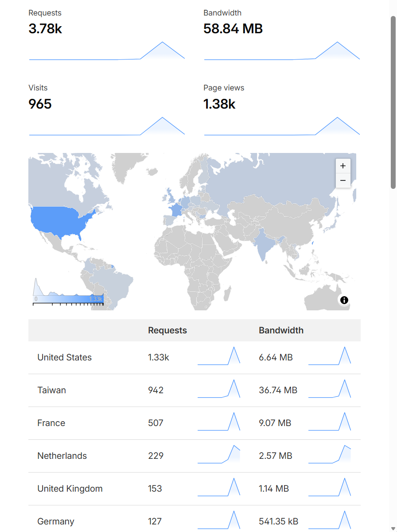Click the France bandwidth sparkline
Image resolution: width=397 pixels, height=532 pixels.
(x=330, y=422)
